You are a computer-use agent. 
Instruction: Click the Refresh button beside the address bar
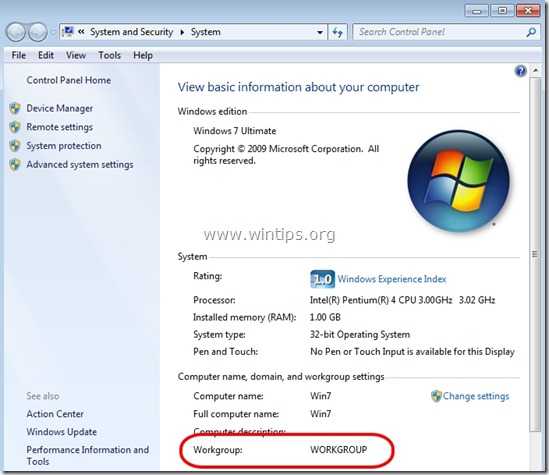[x=338, y=32]
